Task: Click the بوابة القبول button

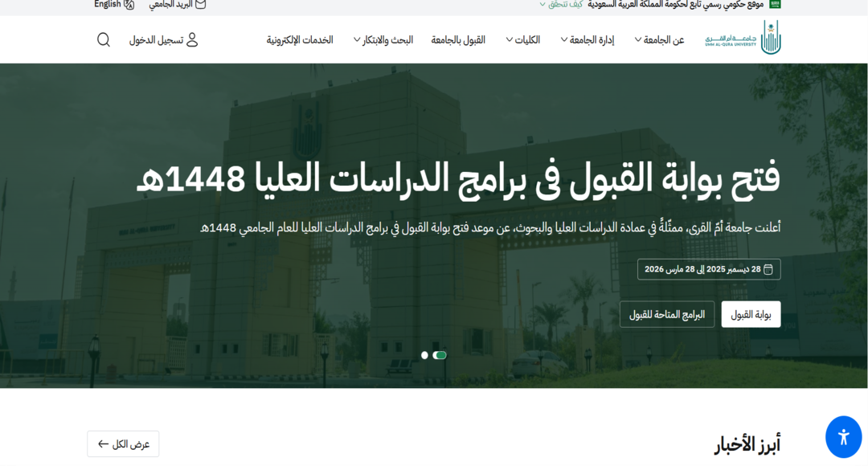Action: pos(751,314)
